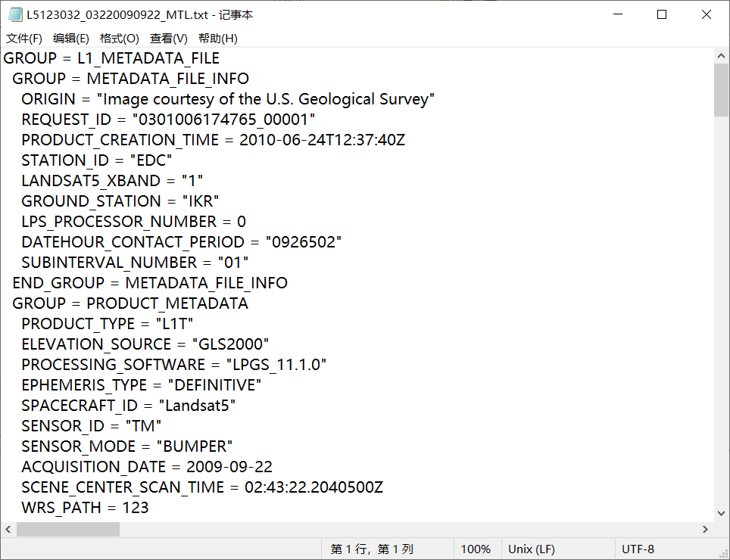
Task: Open the 查看(V) menu
Action: [x=169, y=38]
